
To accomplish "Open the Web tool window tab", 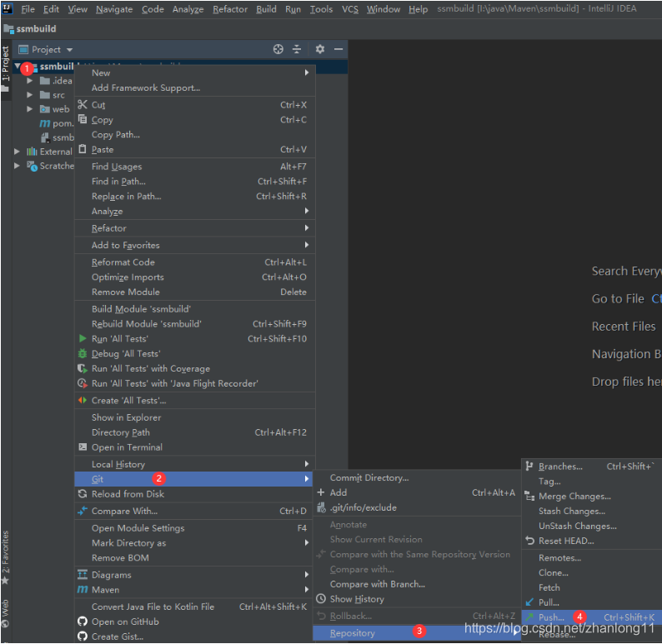I will [x=6, y=613].
